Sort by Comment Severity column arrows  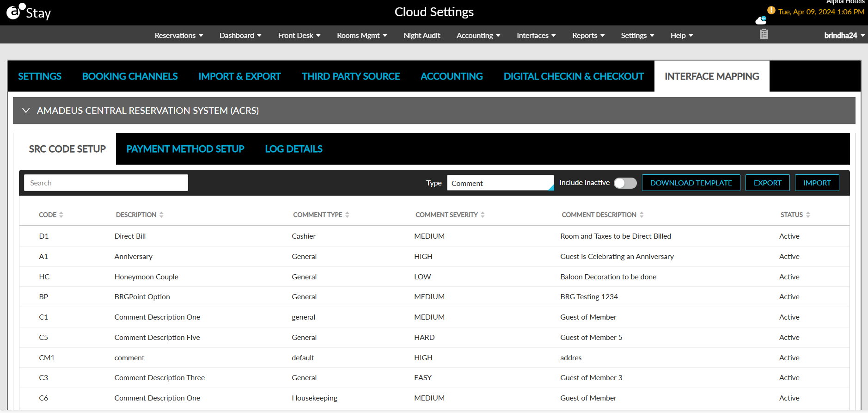pyautogui.click(x=483, y=215)
